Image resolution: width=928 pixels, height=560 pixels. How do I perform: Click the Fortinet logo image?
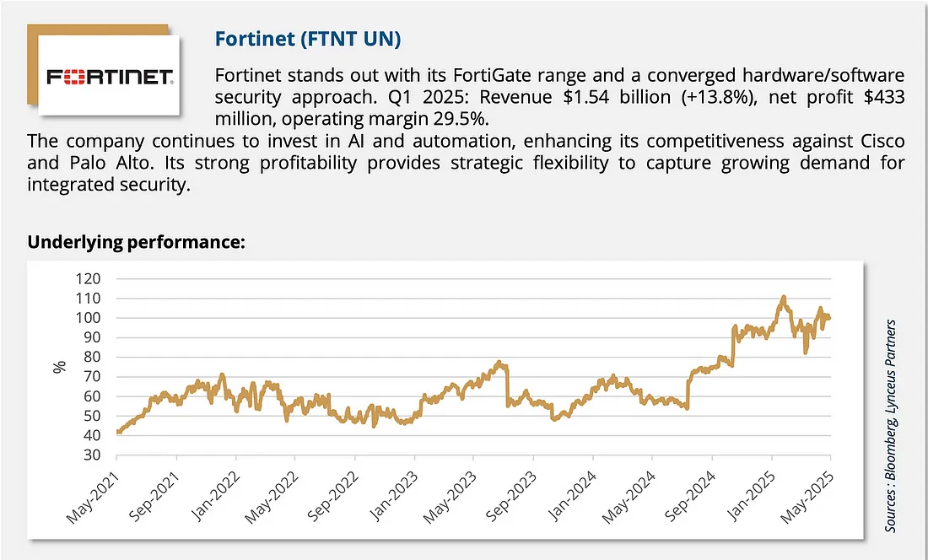[109, 75]
